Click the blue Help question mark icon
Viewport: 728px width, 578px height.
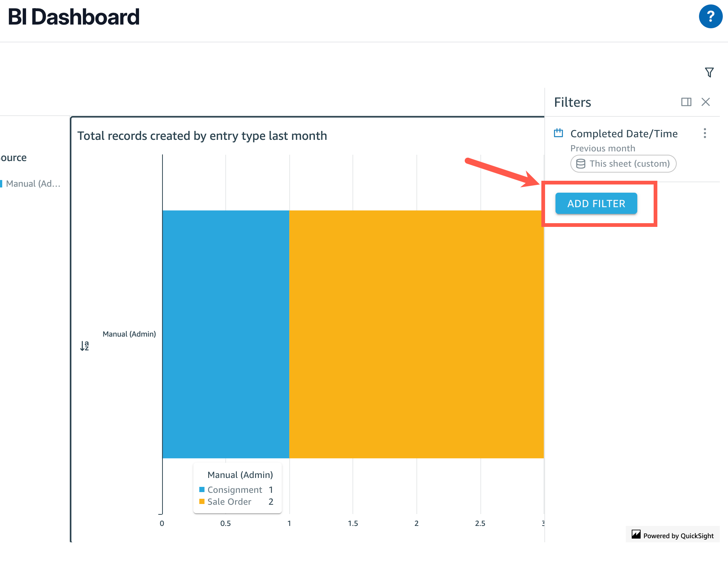711,16
